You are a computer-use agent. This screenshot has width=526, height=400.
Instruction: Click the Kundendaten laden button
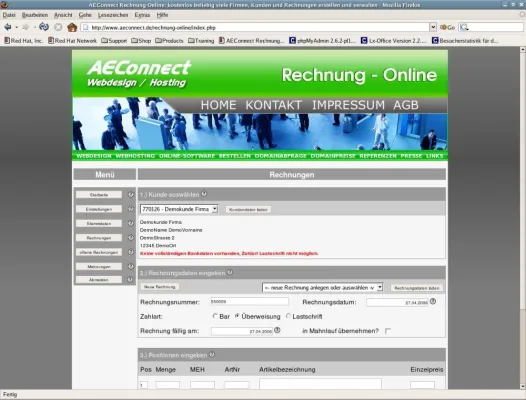click(x=248, y=210)
